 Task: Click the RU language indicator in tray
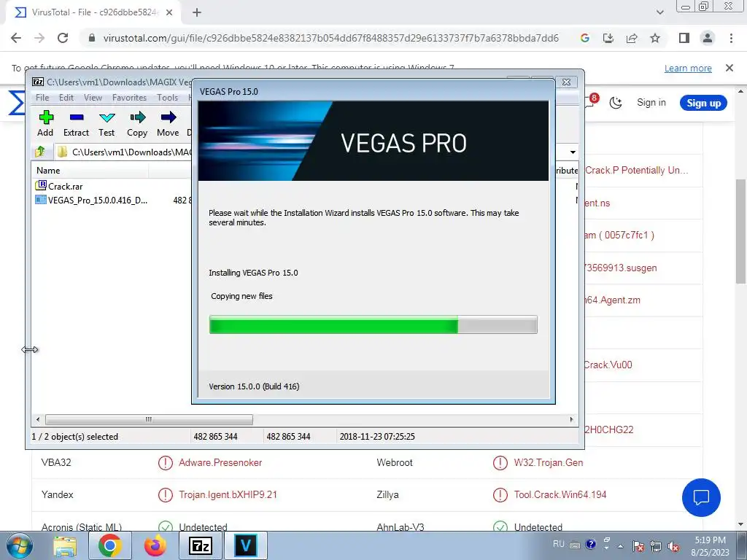tap(558, 544)
